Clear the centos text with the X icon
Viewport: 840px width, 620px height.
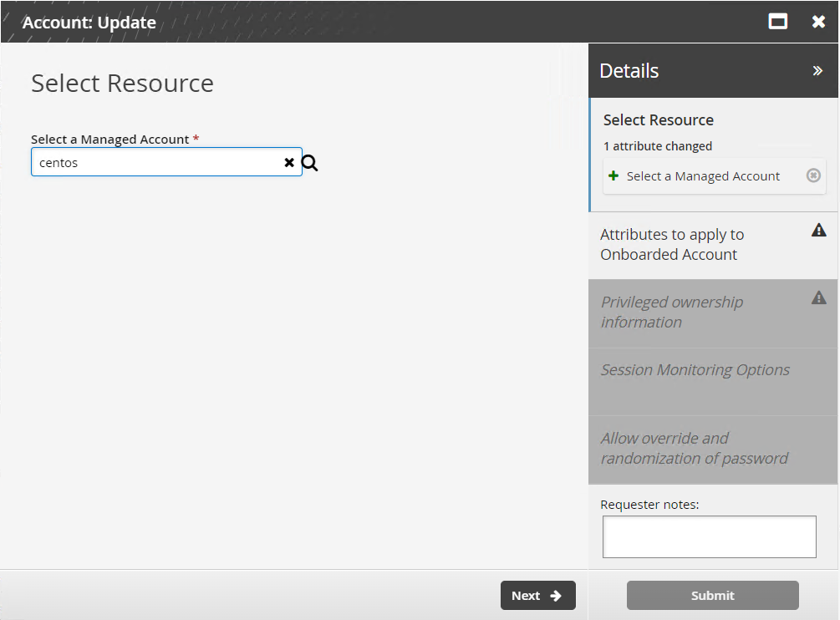289,163
